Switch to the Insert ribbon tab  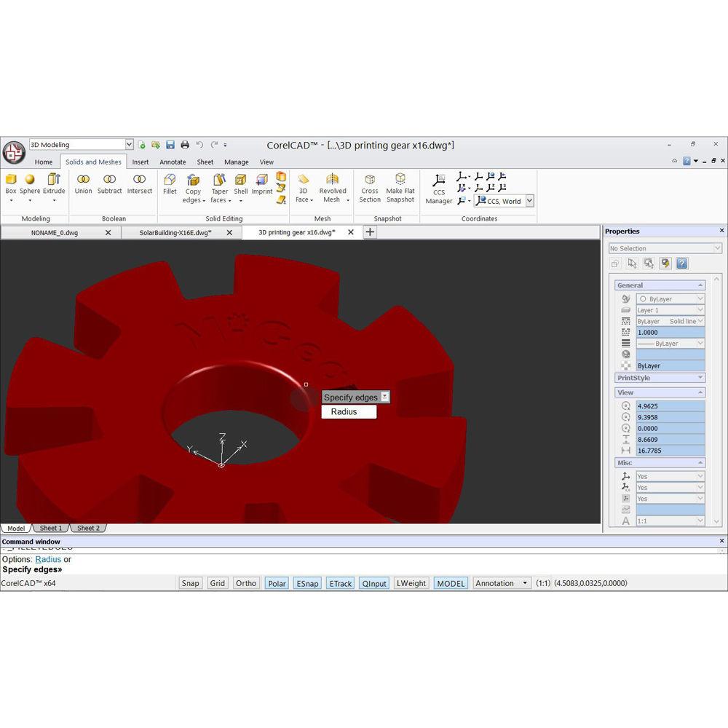pyautogui.click(x=141, y=162)
